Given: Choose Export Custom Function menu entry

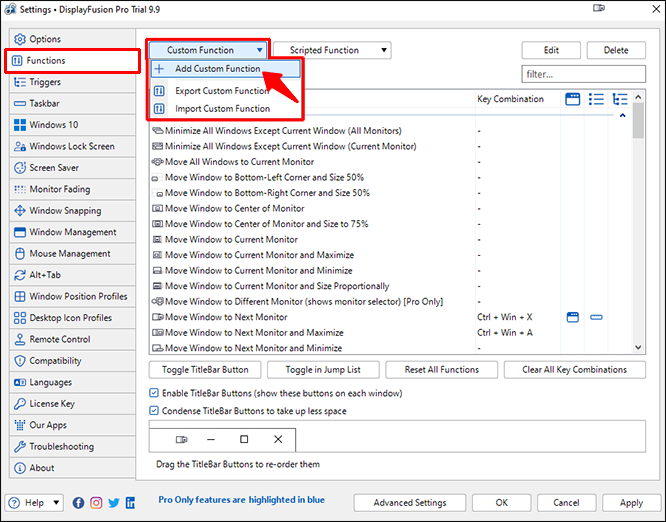Looking at the screenshot, I should click(226, 91).
